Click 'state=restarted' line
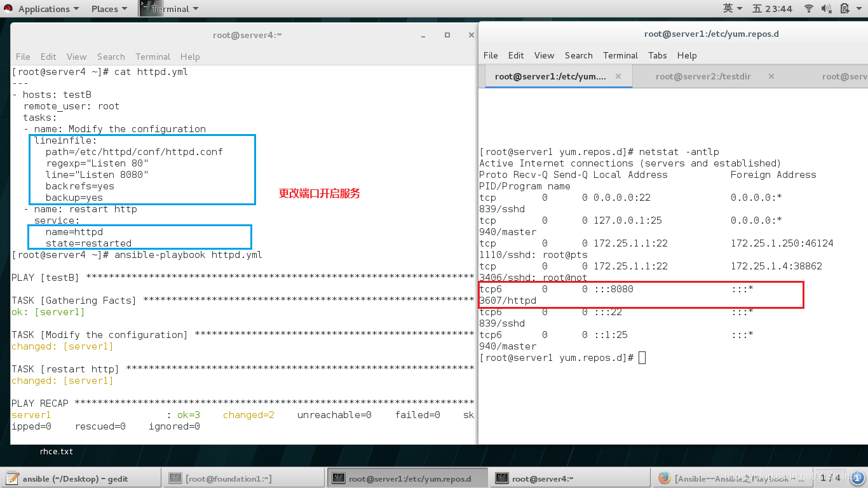This screenshot has height=488, width=868. (88, 243)
